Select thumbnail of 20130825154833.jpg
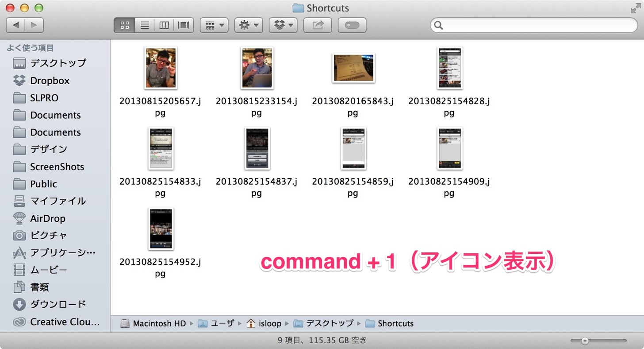Screen dimensions: 644x349 161,148
